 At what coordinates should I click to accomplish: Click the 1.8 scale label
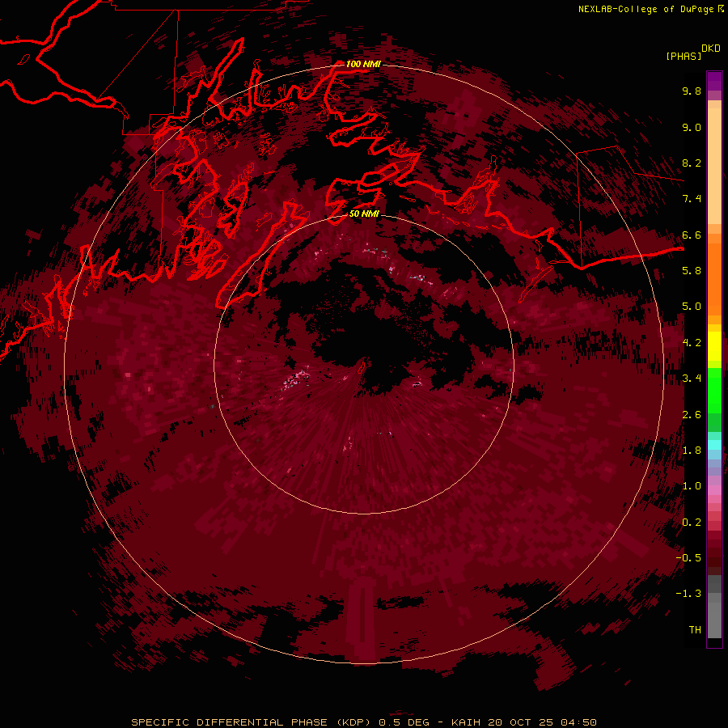(692, 451)
